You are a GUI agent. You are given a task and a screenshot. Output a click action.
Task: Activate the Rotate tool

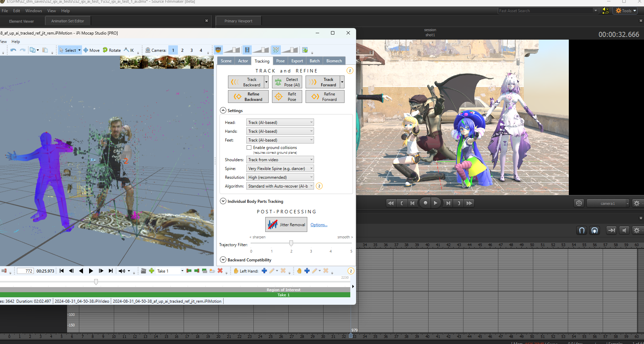click(x=112, y=50)
